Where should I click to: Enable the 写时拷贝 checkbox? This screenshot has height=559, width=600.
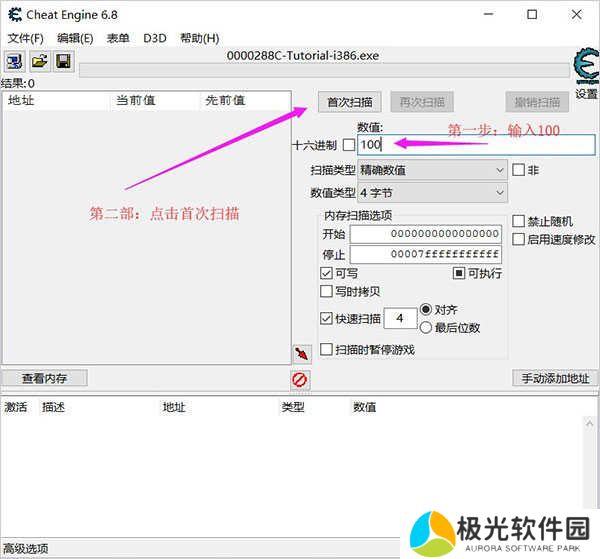[326, 292]
